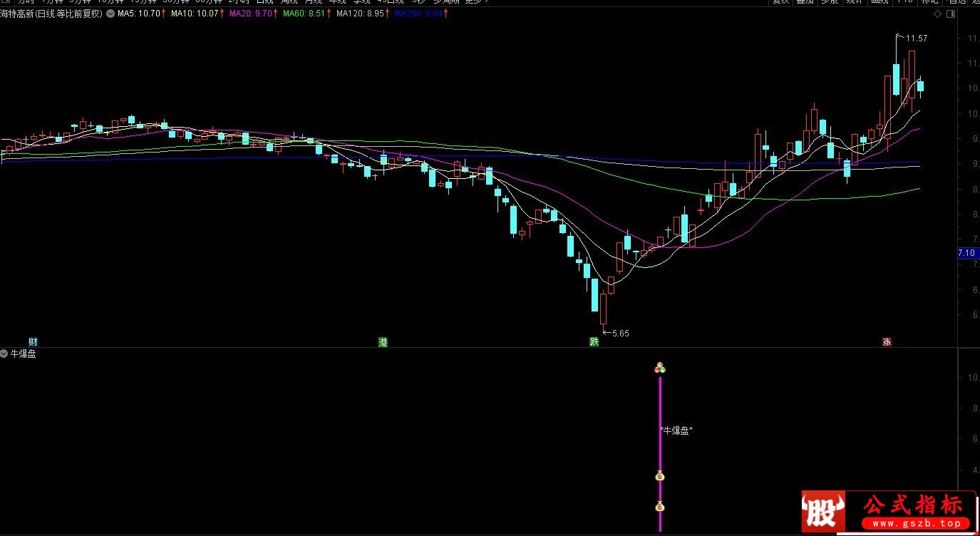Select the MA10: 10.07 label

(196, 14)
